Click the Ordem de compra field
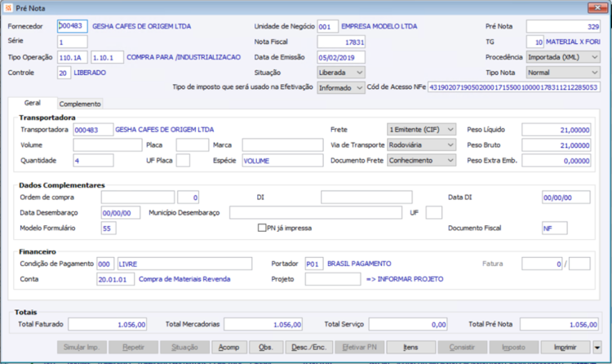The image size is (612, 364). tap(138, 198)
